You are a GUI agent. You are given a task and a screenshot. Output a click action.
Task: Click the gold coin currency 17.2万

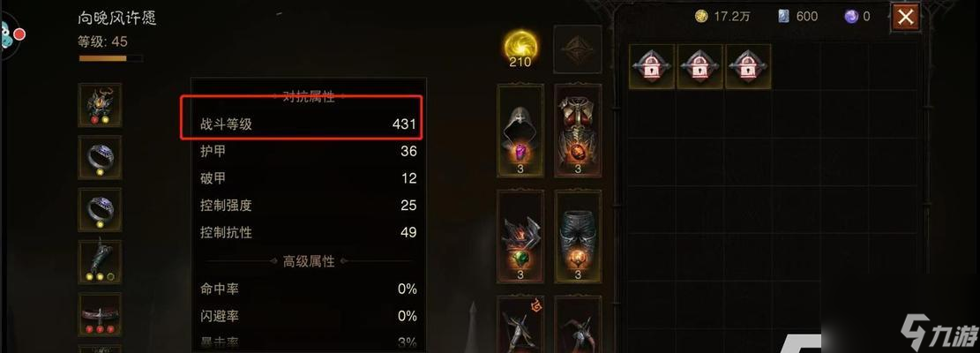click(x=722, y=16)
